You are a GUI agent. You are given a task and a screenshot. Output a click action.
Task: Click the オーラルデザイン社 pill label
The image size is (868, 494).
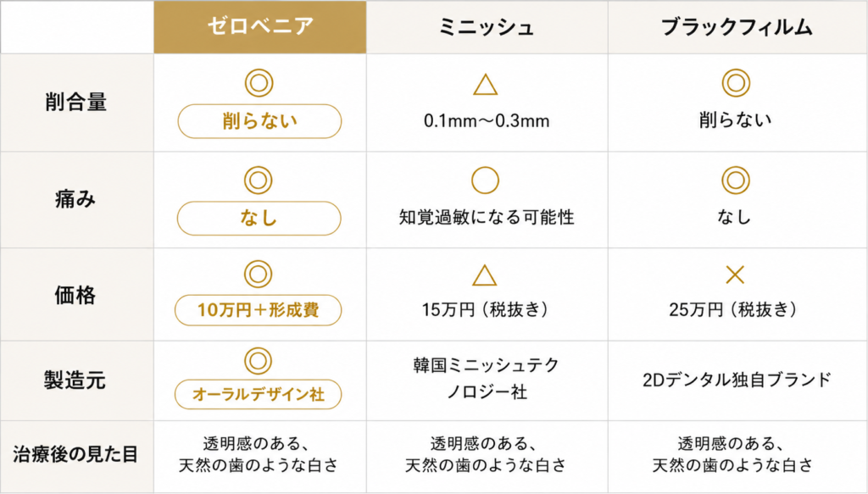[x=258, y=394]
